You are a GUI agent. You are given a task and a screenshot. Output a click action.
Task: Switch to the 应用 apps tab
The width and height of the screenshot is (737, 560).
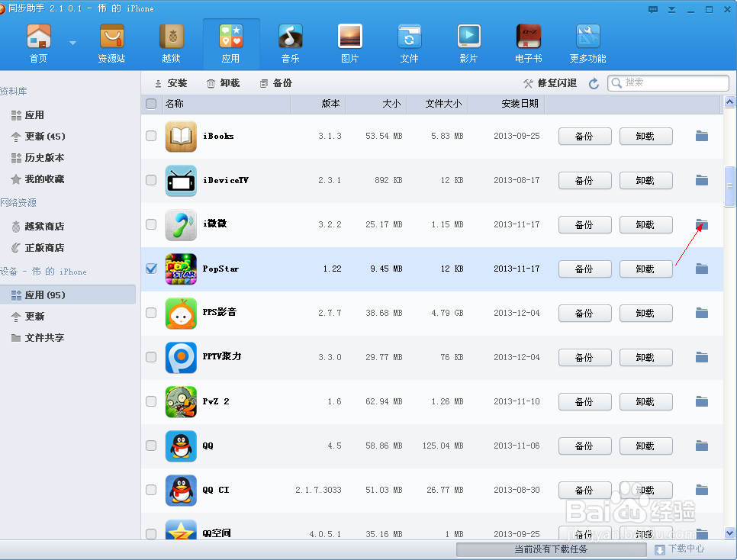[230, 43]
